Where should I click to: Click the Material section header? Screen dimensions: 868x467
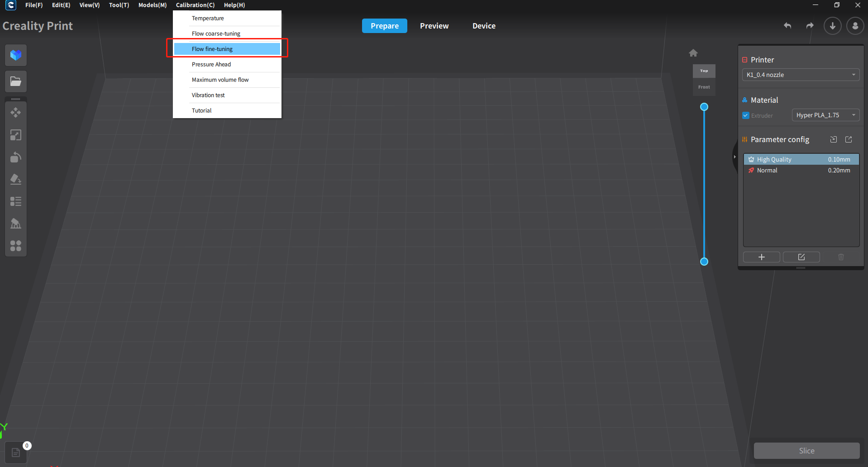764,100
